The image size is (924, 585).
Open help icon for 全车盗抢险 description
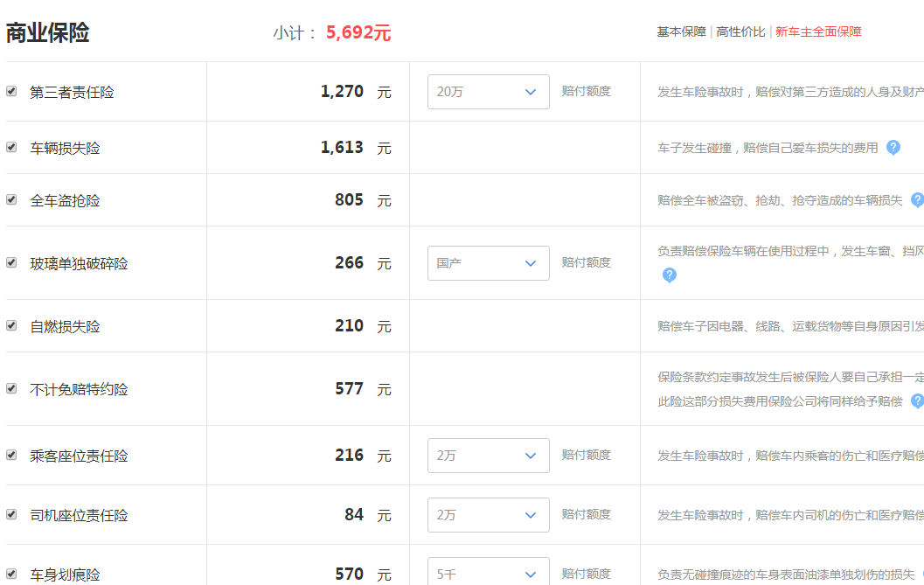[x=918, y=200]
